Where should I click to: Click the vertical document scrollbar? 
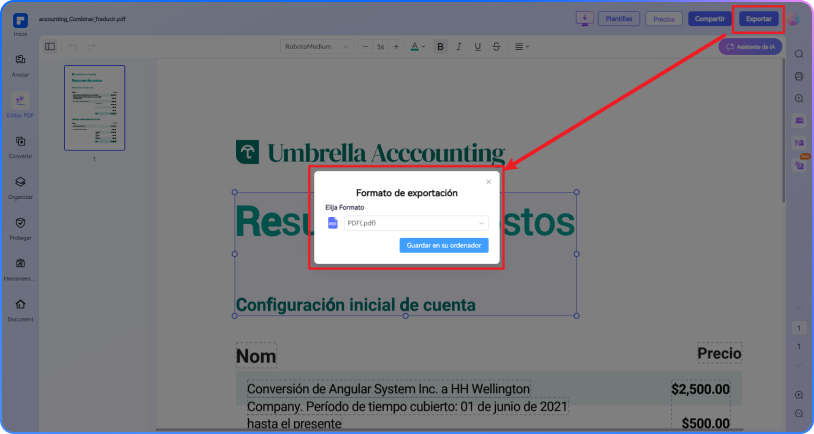tap(783, 130)
